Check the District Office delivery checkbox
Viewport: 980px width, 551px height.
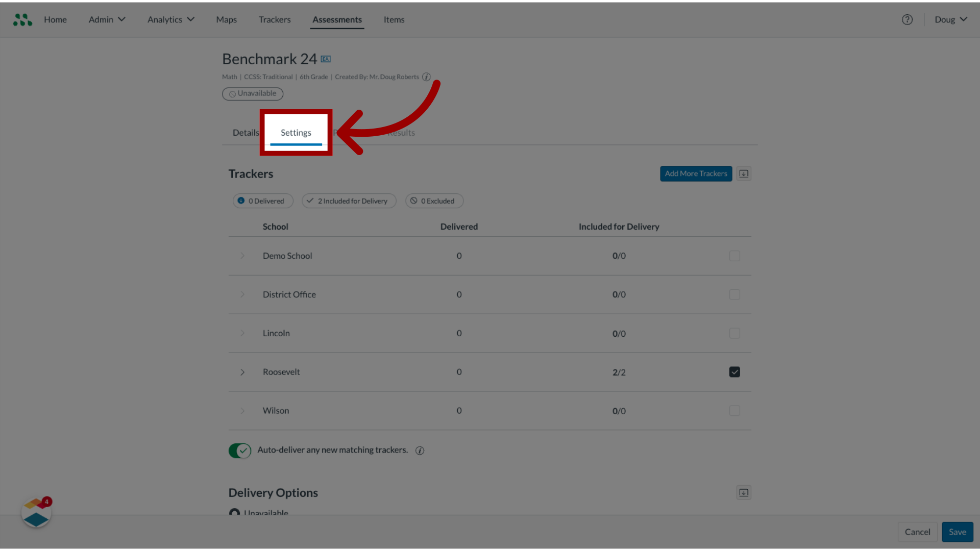[x=734, y=295]
